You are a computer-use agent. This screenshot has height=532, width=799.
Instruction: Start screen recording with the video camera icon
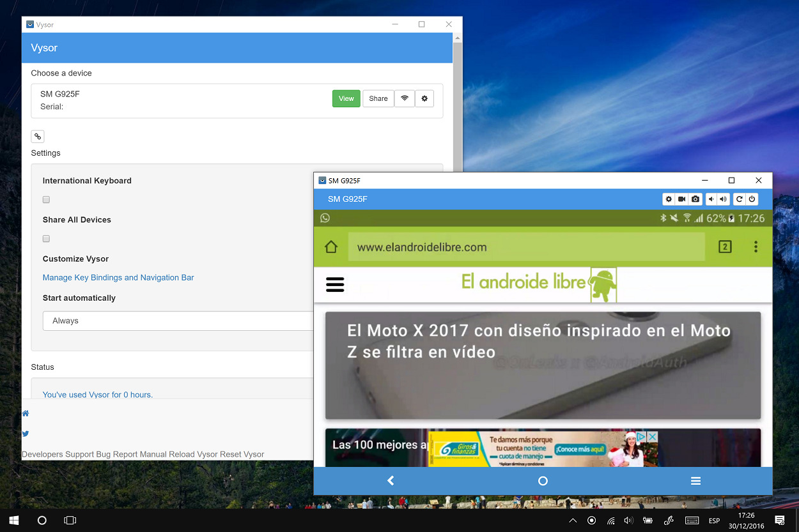click(682, 199)
